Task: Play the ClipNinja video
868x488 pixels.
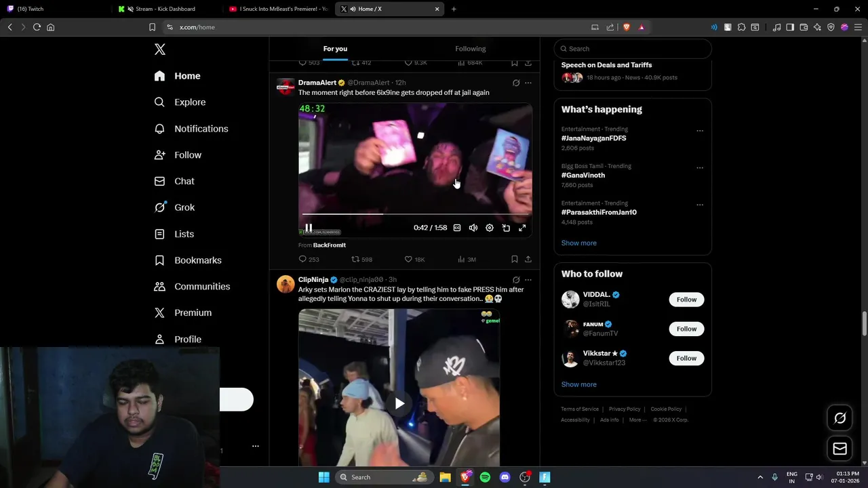Action: 399,403
